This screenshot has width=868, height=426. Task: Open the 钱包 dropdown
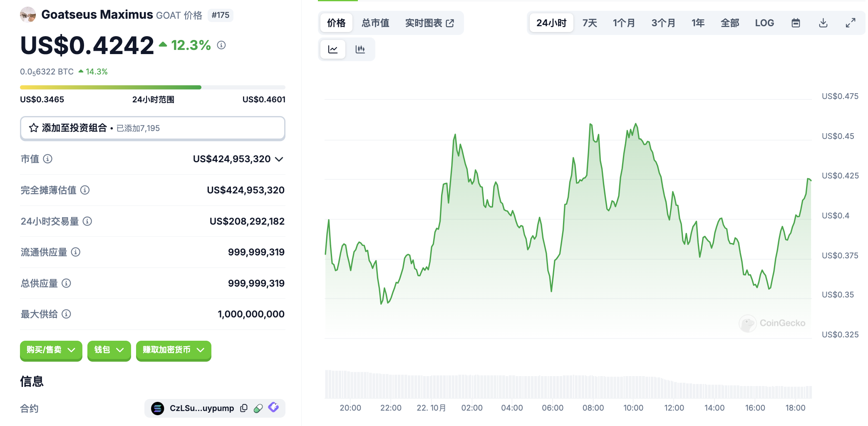(x=109, y=350)
